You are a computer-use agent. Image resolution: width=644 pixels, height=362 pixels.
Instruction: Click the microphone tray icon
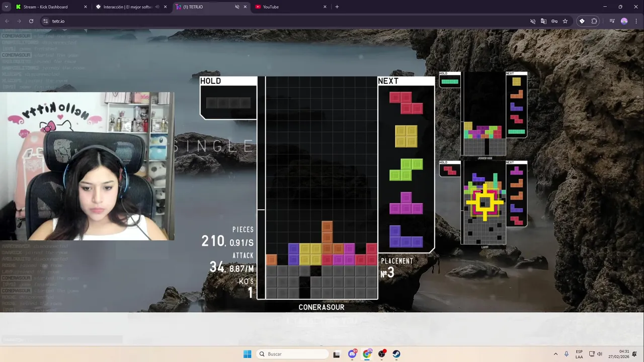[x=567, y=354]
